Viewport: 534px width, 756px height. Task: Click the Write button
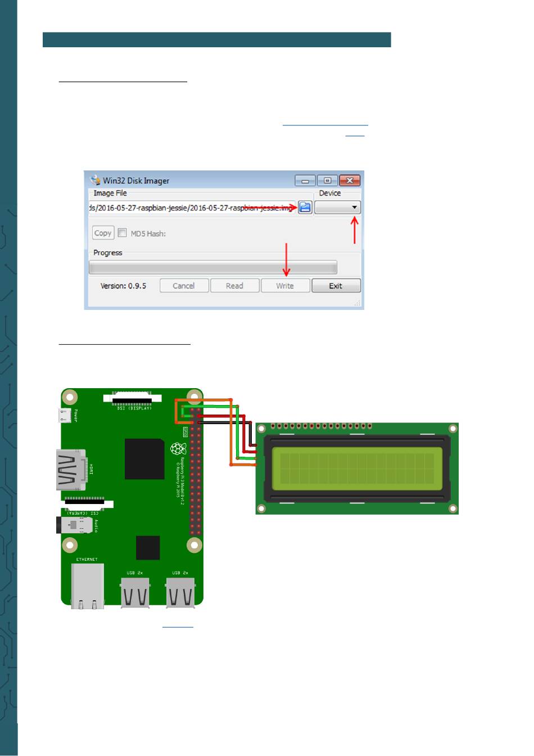pyautogui.click(x=285, y=286)
